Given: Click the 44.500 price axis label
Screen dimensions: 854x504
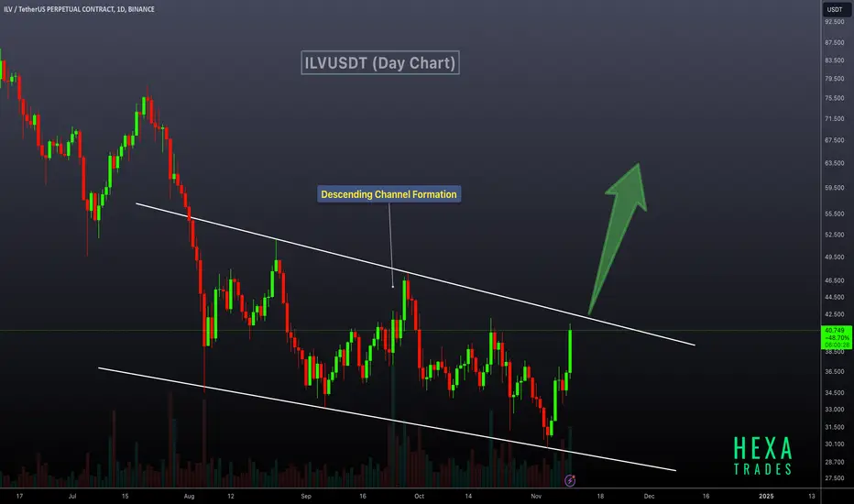Looking at the screenshot, I should click(835, 298).
